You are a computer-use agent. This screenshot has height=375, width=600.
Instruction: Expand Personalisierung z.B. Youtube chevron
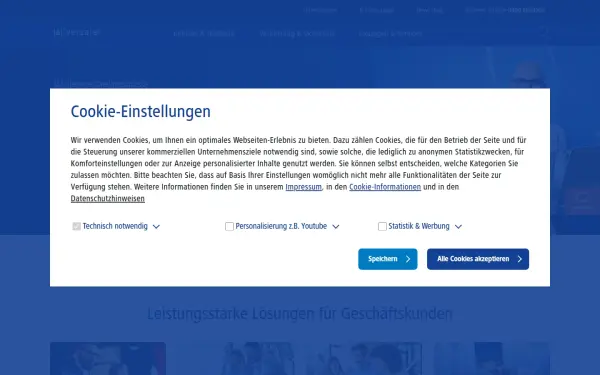[x=336, y=227]
